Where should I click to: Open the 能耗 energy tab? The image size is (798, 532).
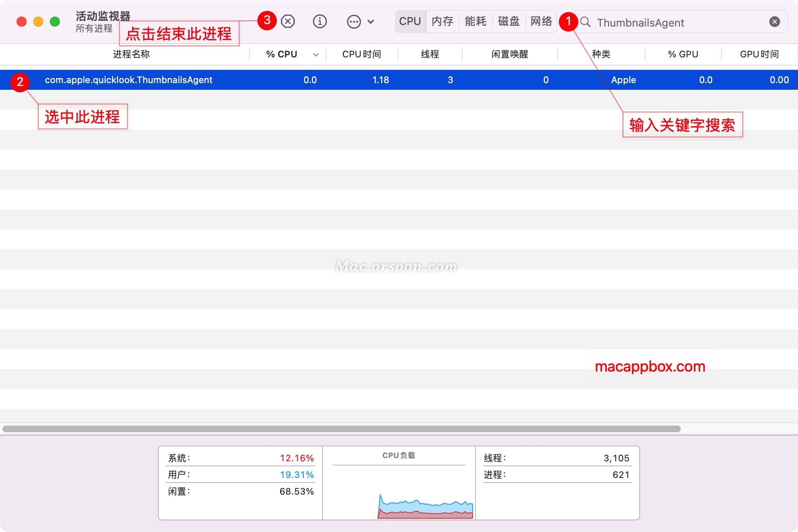475,22
